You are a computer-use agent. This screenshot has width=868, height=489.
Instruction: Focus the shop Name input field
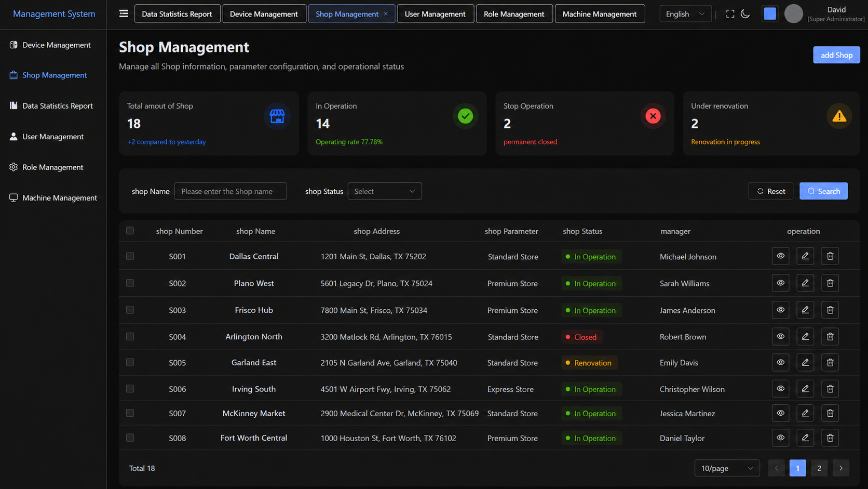[x=230, y=191]
